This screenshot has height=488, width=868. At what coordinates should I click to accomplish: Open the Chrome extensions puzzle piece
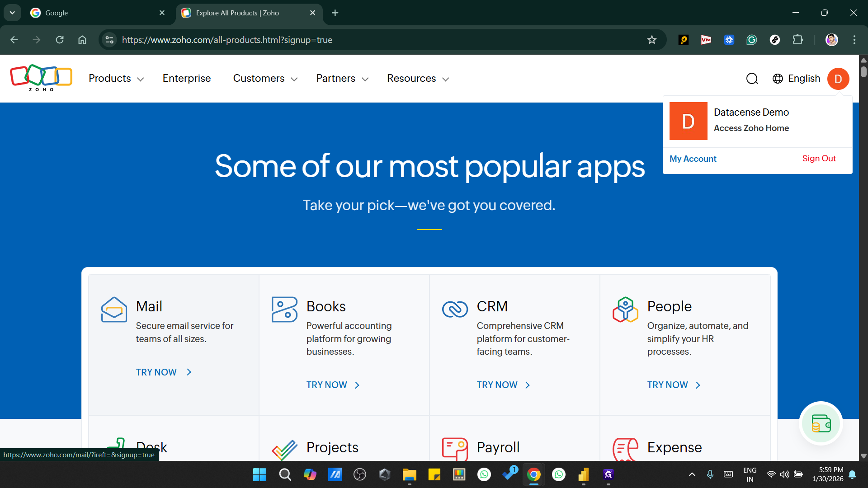798,40
